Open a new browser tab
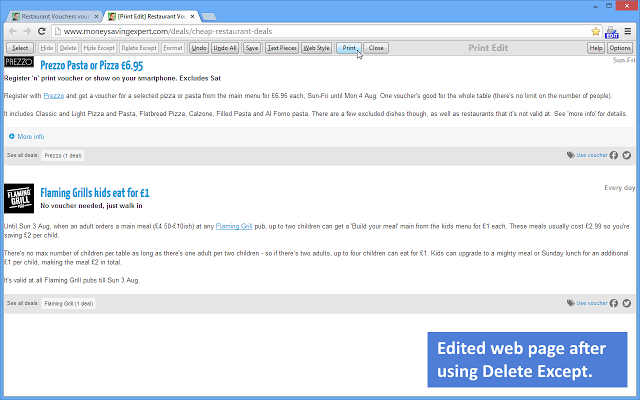This screenshot has width=640, height=400. (209, 17)
